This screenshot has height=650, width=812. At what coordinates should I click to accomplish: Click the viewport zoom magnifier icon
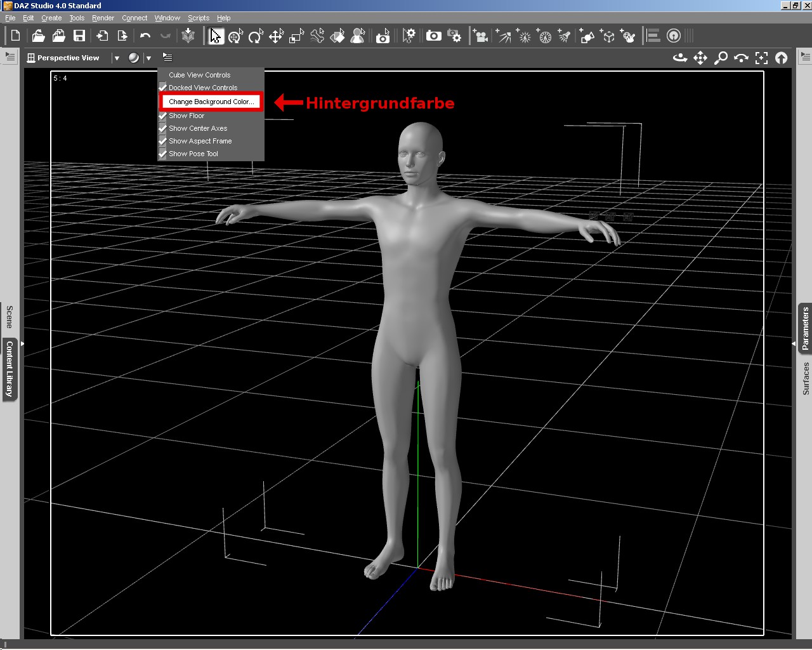point(721,58)
